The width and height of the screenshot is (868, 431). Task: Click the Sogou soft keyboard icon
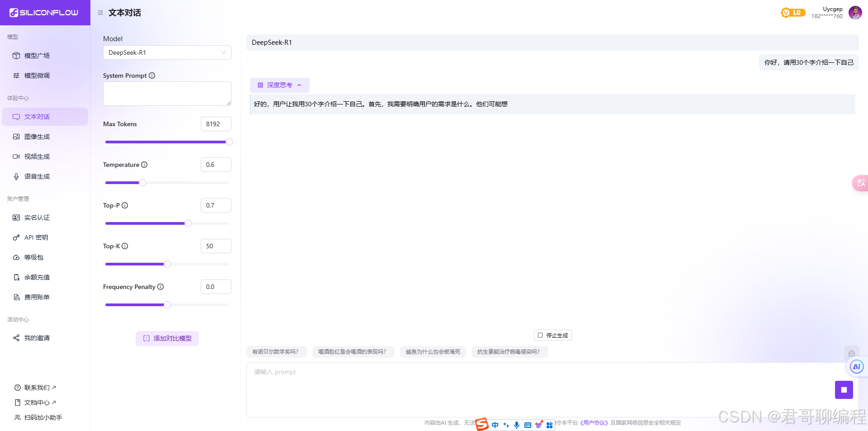tap(528, 425)
